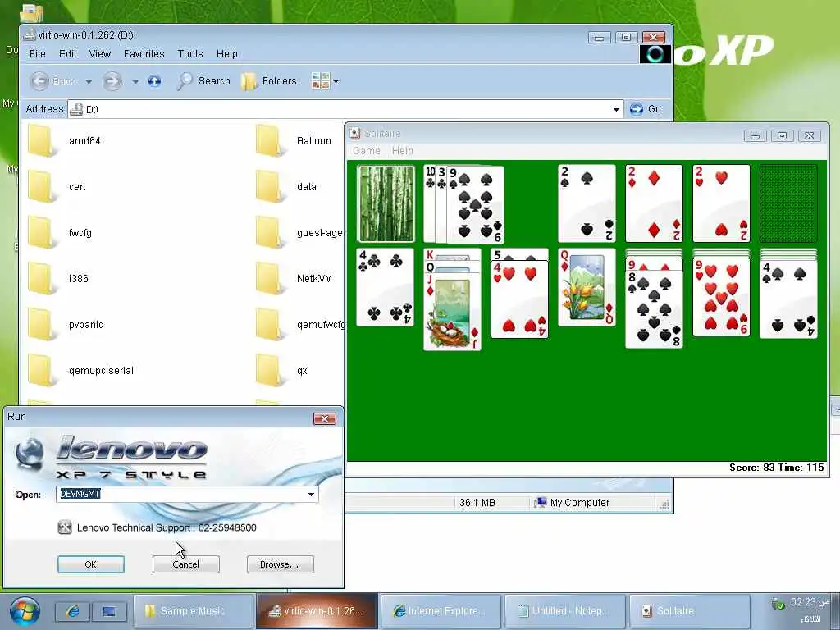Viewport: 840px width, 630px height.
Task: Click the 4 of spades tableau card
Action: coord(788,300)
